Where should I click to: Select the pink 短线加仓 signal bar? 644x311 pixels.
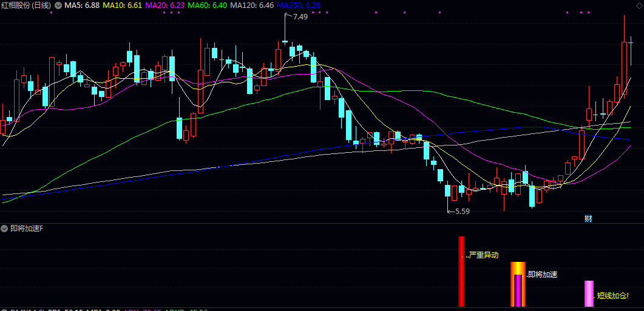tap(588, 293)
